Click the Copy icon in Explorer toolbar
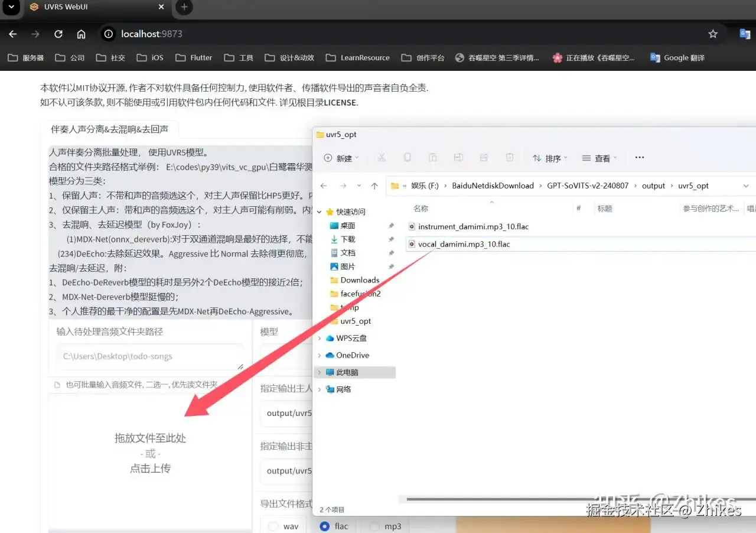 click(407, 158)
